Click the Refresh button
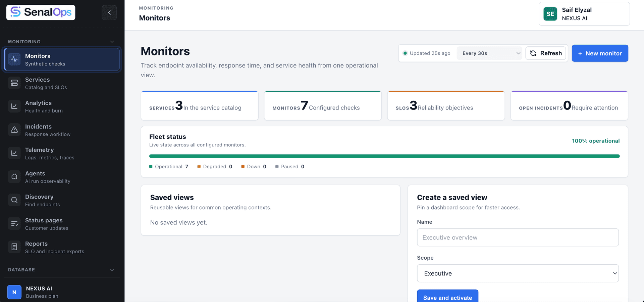 546,53
